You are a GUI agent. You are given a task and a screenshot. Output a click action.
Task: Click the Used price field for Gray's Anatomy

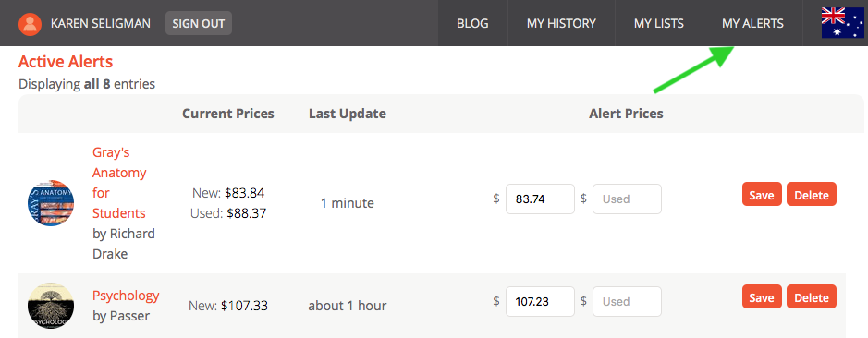(x=627, y=199)
